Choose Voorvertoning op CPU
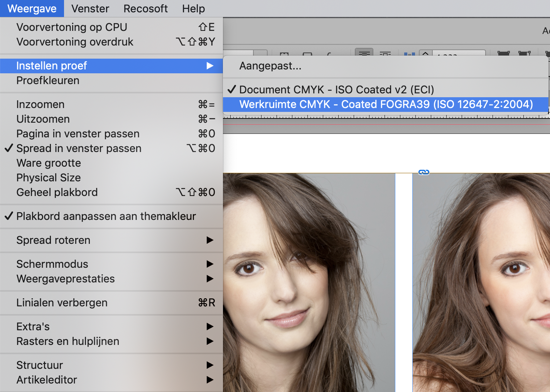The height and width of the screenshot is (392, 550). click(x=111, y=27)
